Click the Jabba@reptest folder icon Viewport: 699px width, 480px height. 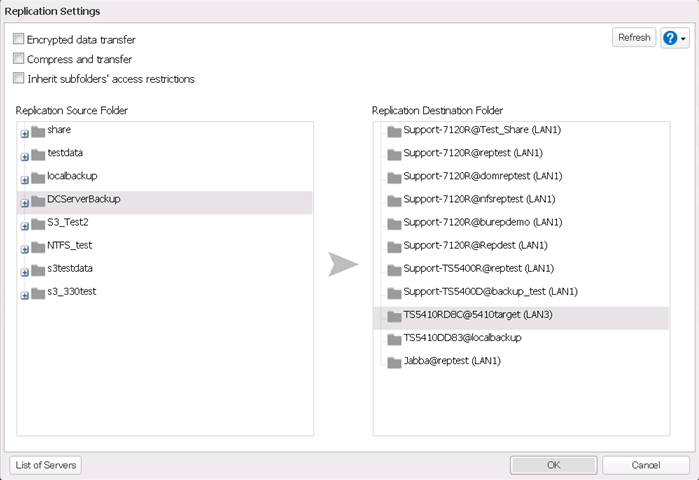tap(394, 362)
